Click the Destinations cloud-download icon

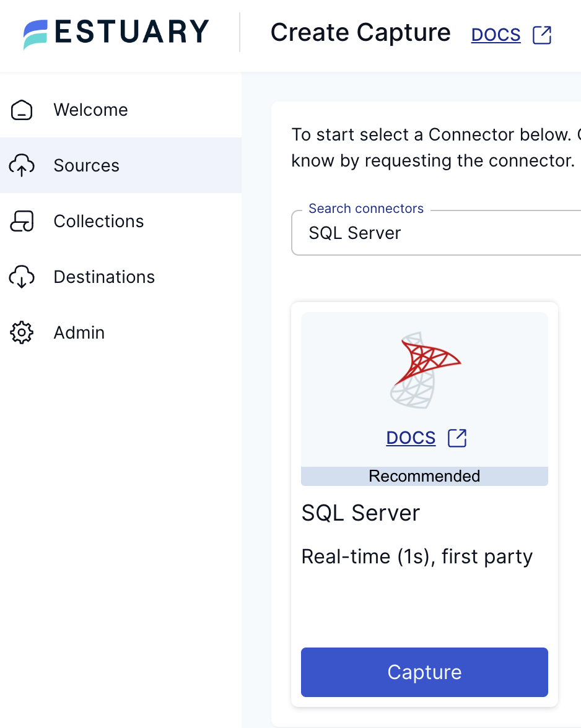[x=22, y=277]
